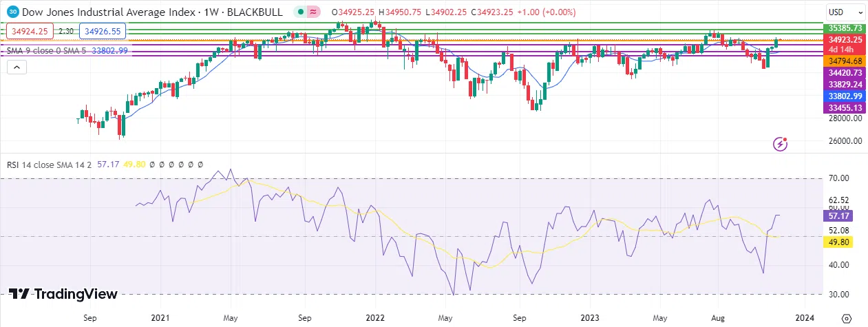The image size is (868, 327).
Task: Click the orange 34794.68 price label
Action: coord(844,61)
